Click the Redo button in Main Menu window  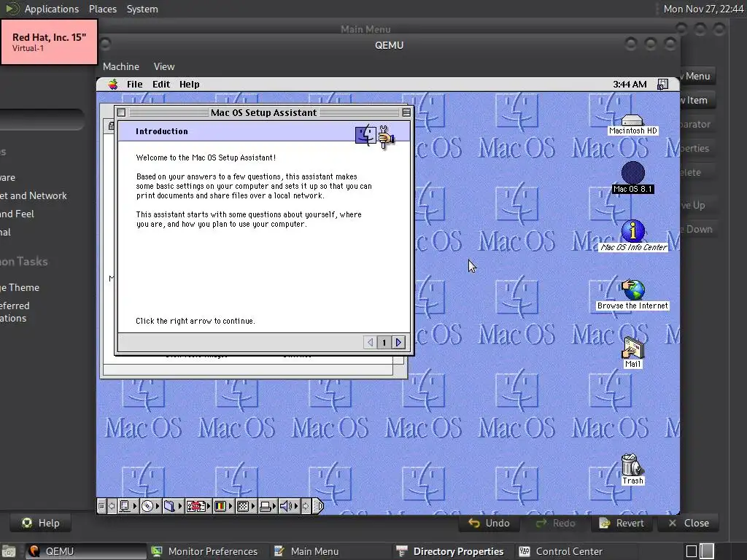coord(555,524)
